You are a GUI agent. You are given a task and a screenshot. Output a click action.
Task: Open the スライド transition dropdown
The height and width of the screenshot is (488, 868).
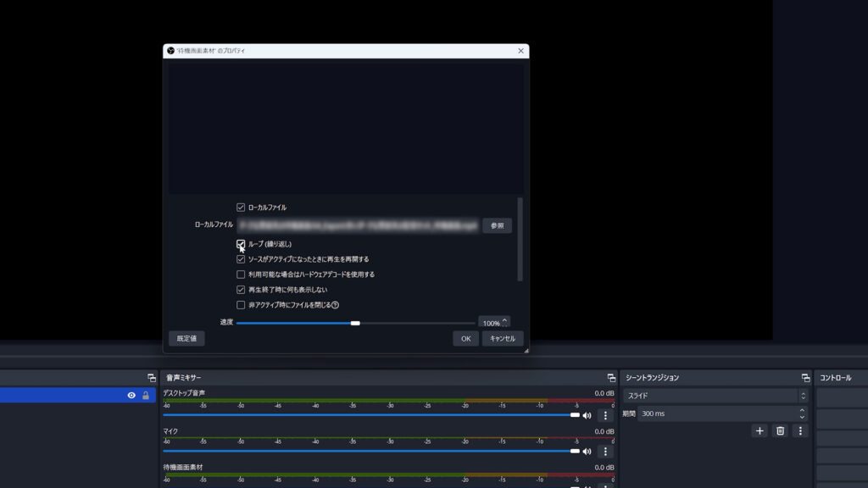[716, 396]
